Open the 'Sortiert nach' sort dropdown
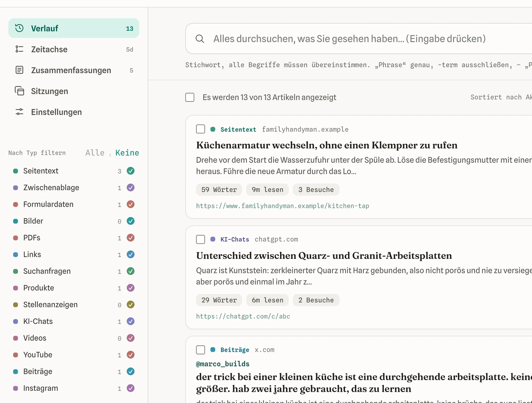The image size is (532, 403). [501, 97]
